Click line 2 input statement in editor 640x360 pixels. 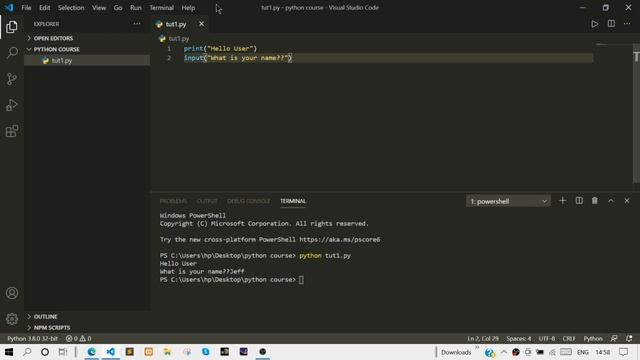238,58
